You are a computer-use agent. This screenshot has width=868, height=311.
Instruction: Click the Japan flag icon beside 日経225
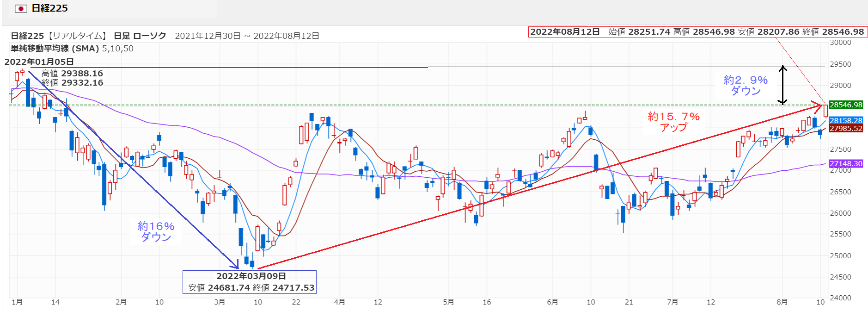click(x=21, y=8)
